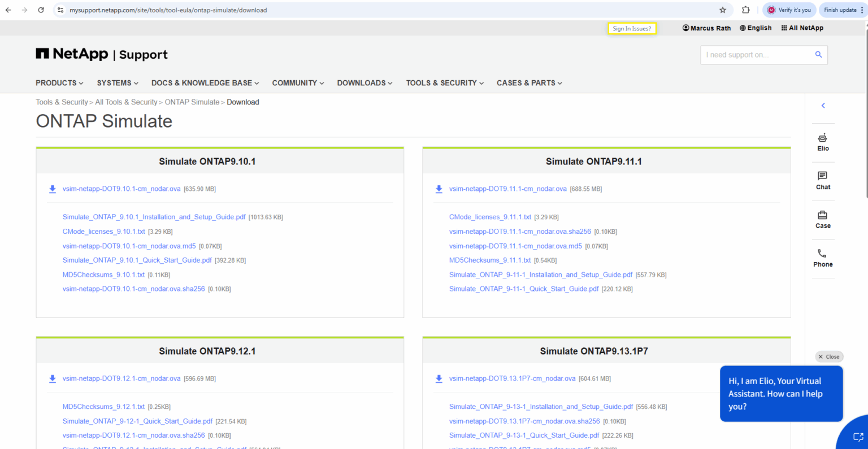Open Simulate_ONTAP_9.10.1_Installation_and_Setup_Guide.pdf
Viewport: 868px width, 449px height.
coord(153,217)
